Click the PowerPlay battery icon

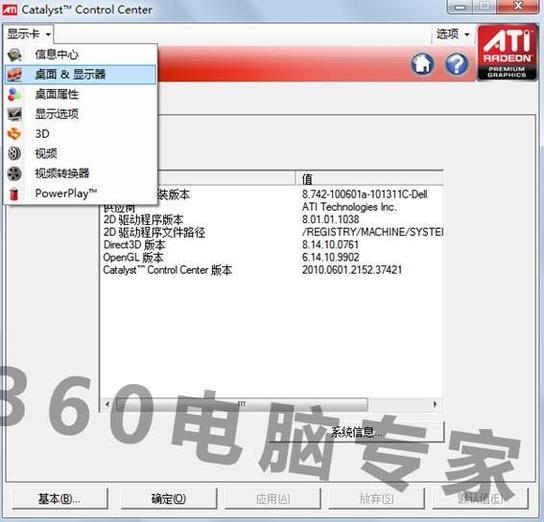click(x=15, y=194)
